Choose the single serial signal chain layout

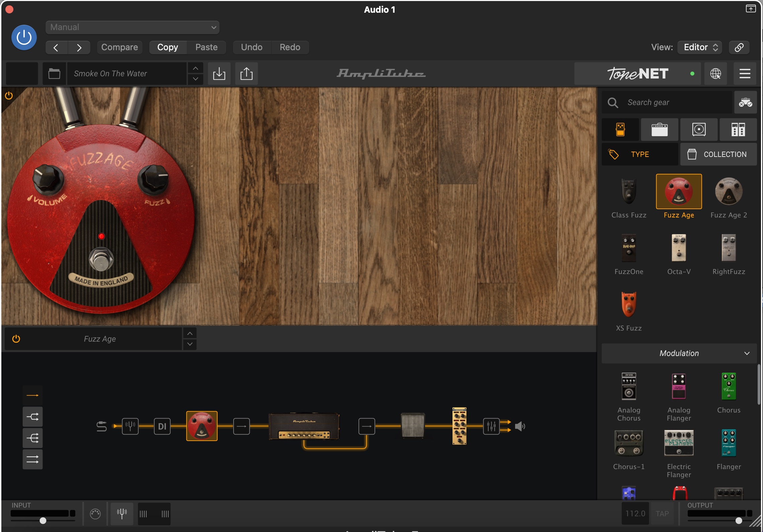click(32, 395)
